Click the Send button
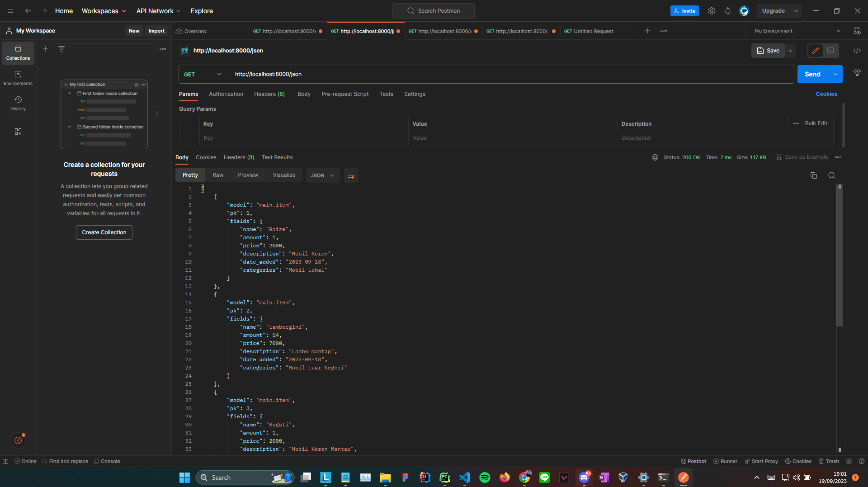 click(x=812, y=74)
